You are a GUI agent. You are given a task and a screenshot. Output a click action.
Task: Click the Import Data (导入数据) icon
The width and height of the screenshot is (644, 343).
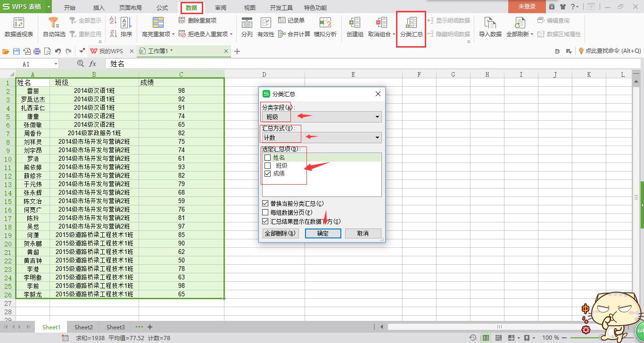(490, 23)
